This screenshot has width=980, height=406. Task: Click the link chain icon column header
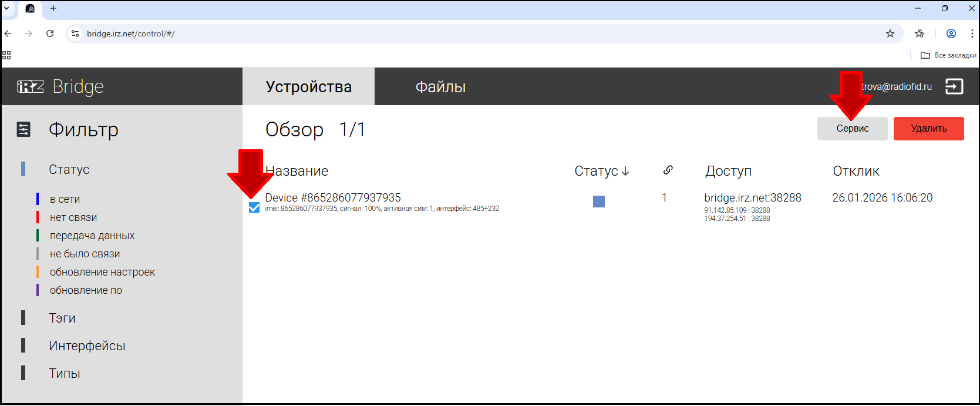[x=668, y=170]
